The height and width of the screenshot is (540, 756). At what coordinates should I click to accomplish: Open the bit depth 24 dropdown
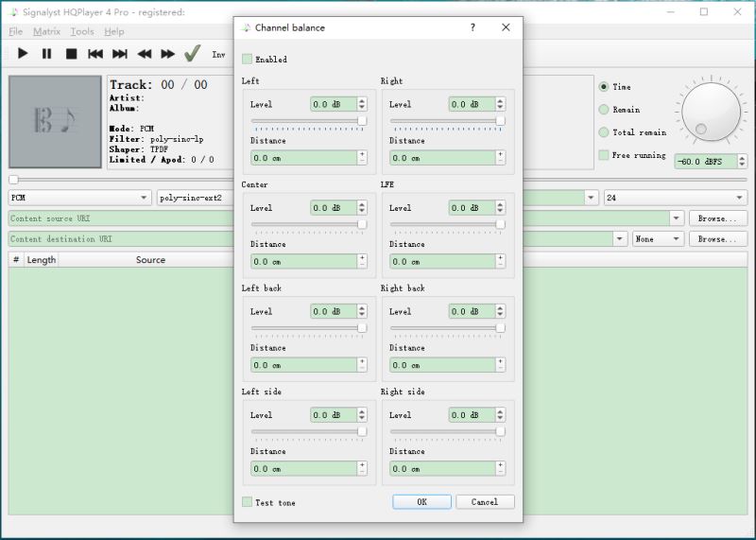coord(676,198)
